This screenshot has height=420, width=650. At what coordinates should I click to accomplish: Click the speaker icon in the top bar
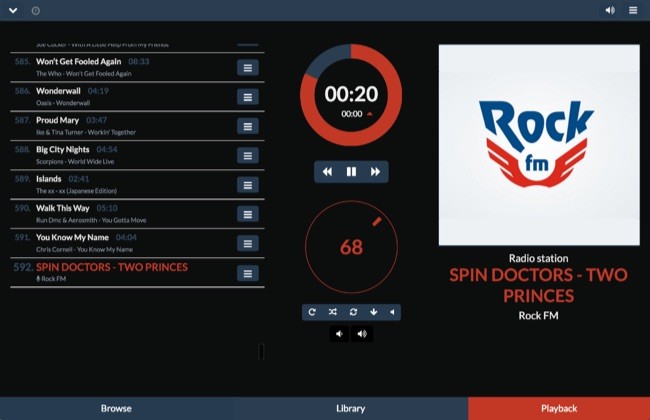610,10
